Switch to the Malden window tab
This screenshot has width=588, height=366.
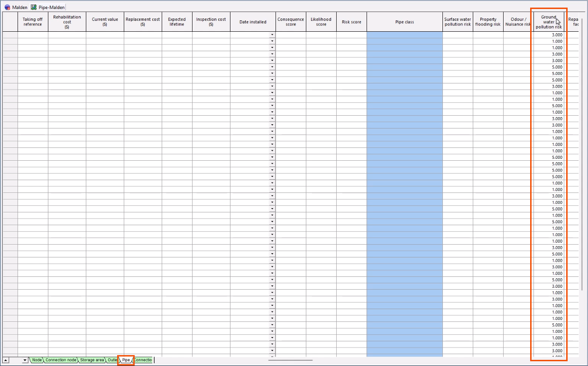coord(19,7)
